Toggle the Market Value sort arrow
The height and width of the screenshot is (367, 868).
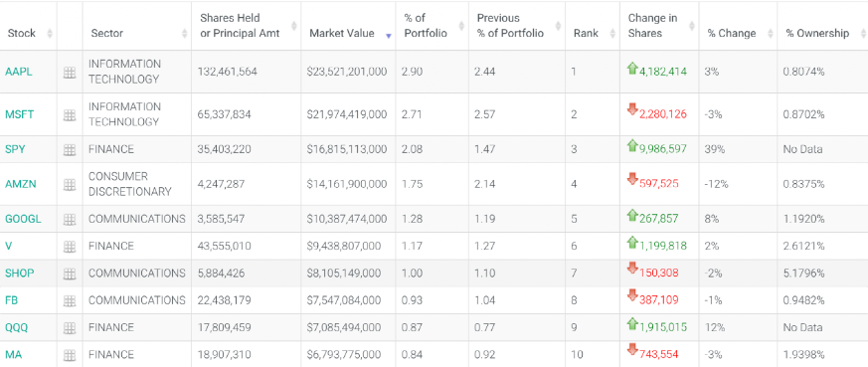click(x=389, y=36)
